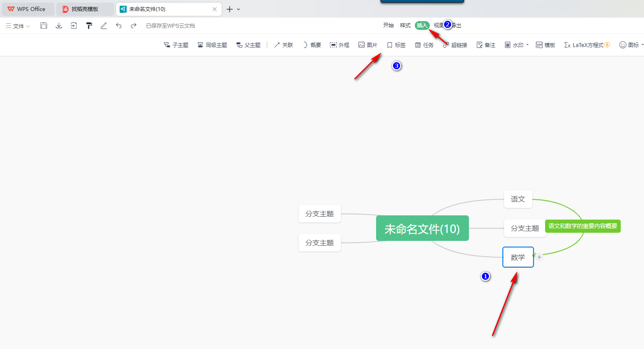
Task: Expand the 水印 dropdown arrow
Action: [x=527, y=45]
